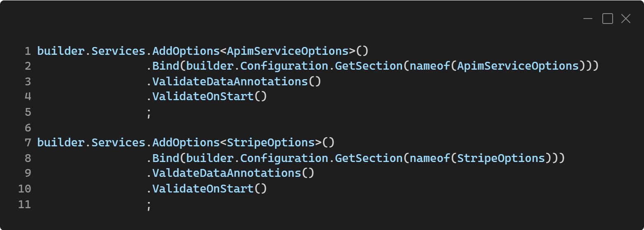The image size is (644, 230).
Task: Close the code window
Action: tap(626, 19)
